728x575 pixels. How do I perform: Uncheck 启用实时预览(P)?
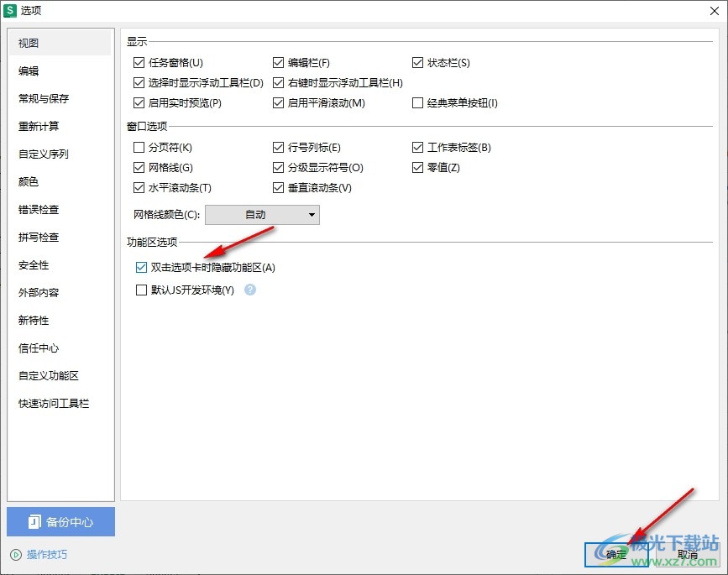coord(139,102)
